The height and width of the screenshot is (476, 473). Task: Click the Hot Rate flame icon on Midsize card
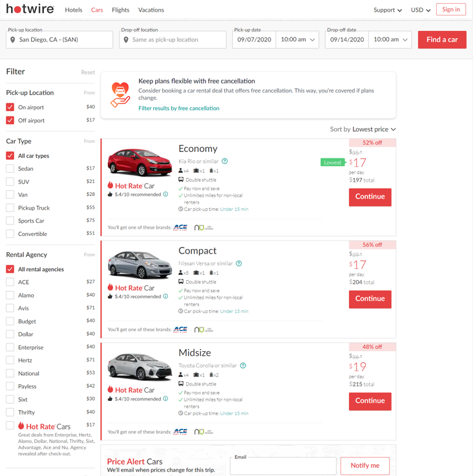110,389
